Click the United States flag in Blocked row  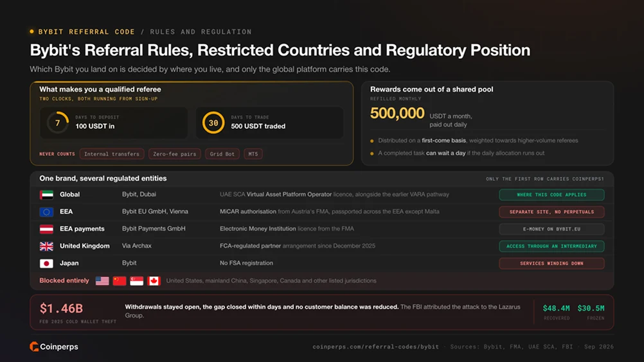tap(102, 281)
